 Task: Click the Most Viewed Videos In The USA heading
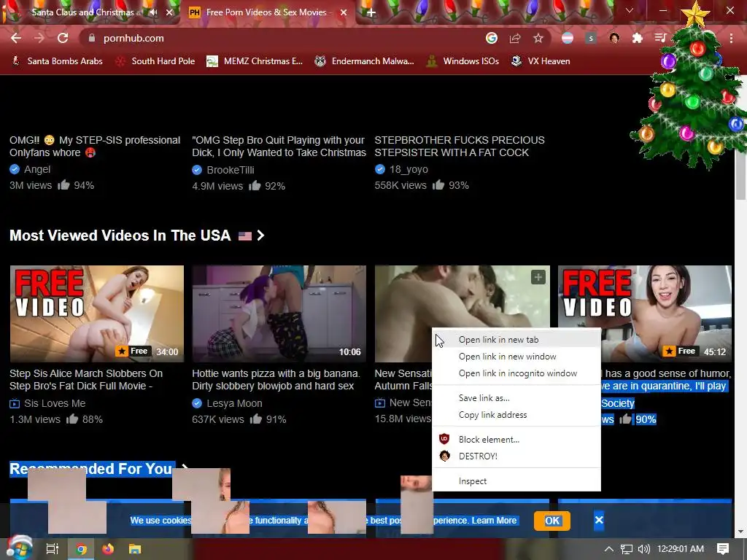pyautogui.click(x=120, y=236)
